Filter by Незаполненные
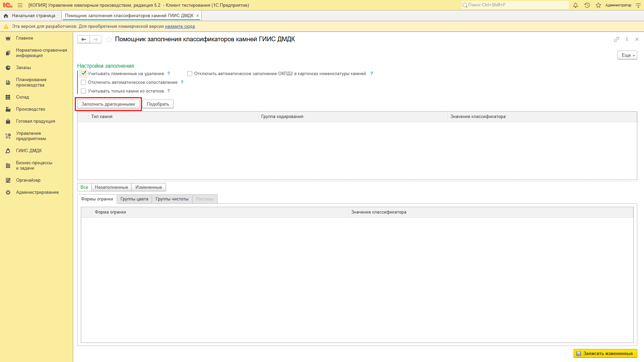644x362 pixels. [111, 187]
